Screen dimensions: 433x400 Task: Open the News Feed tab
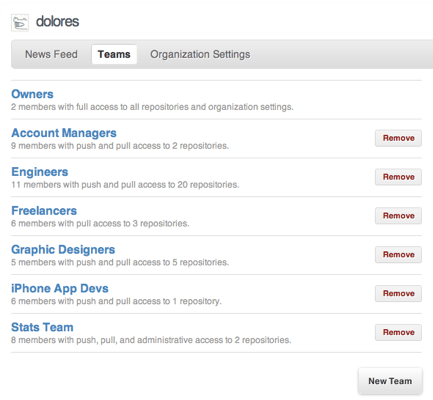tap(51, 54)
